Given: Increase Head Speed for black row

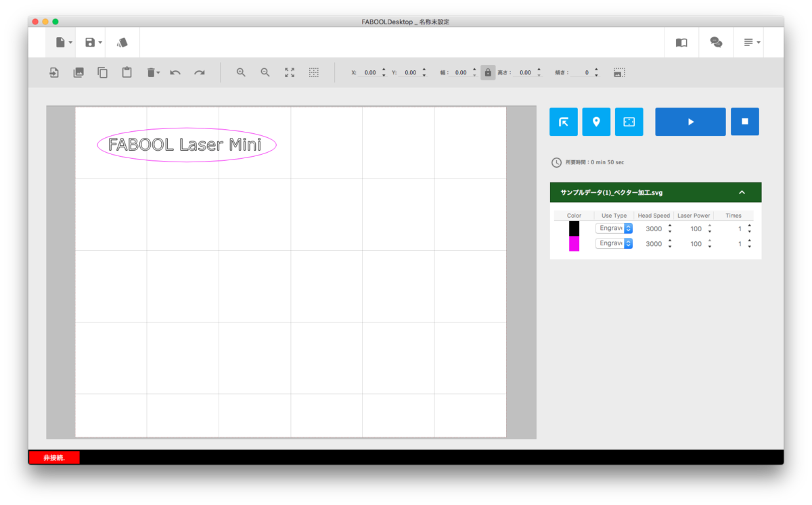Looking at the screenshot, I should click(670, 226).
